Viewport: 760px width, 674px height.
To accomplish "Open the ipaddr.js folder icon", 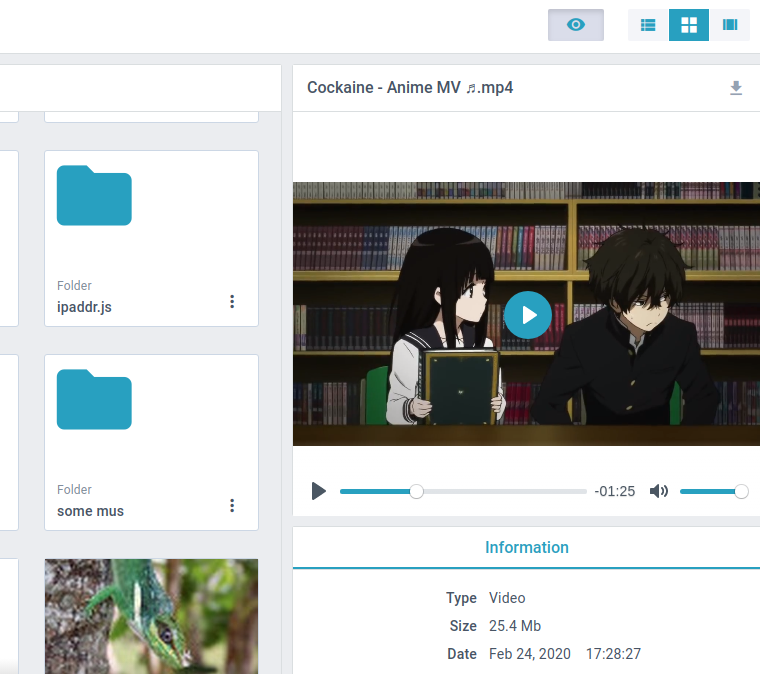I will click(x=94, y=195).
